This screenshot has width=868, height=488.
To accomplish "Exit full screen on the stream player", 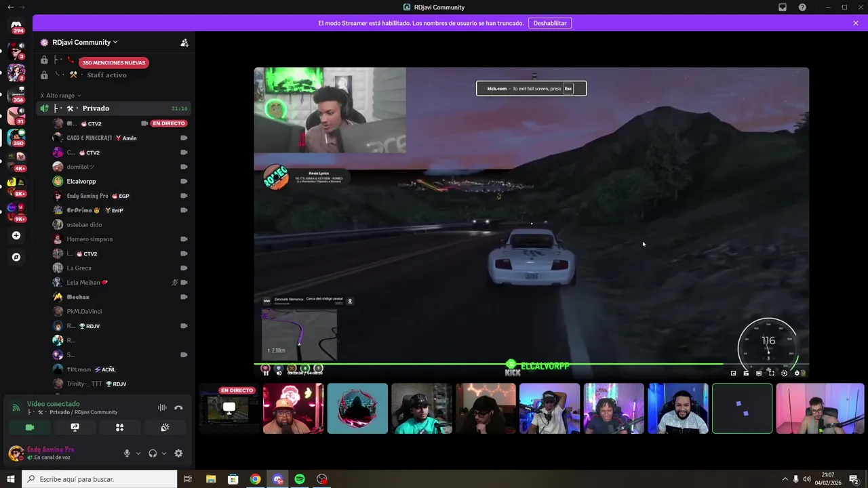I will point(771,373).
